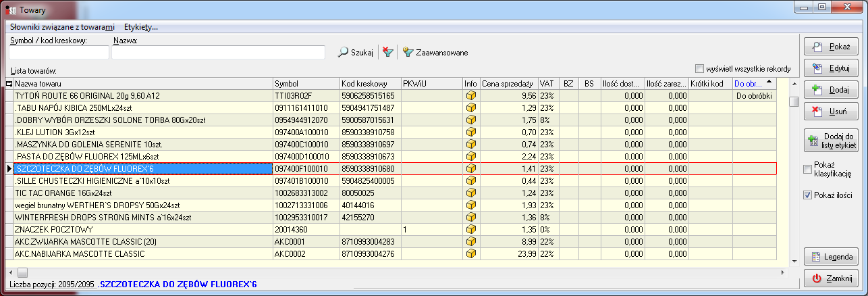Sort by Kod kreskowy column header
868x296 pixels.
click(x=371, y=84)
